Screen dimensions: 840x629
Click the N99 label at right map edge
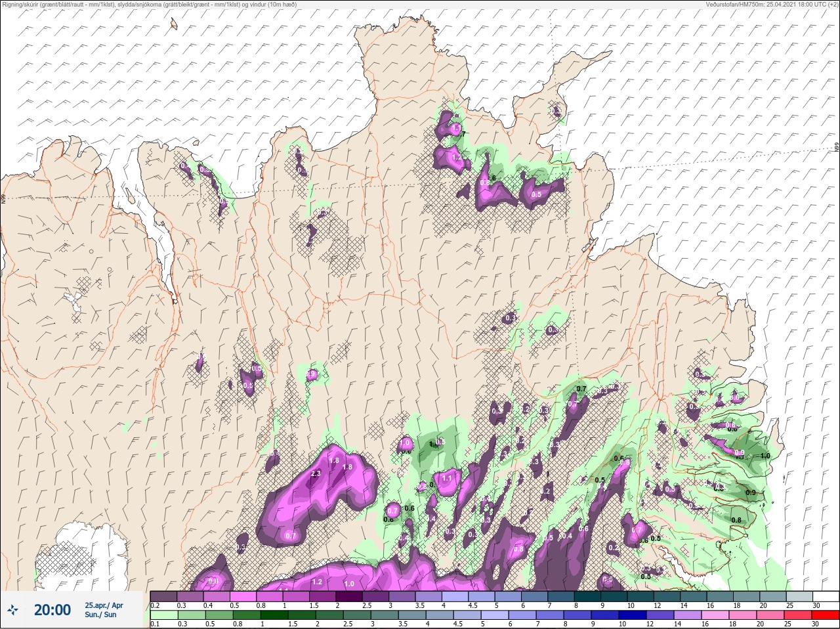pyautogui.click(x=837, y=148)
